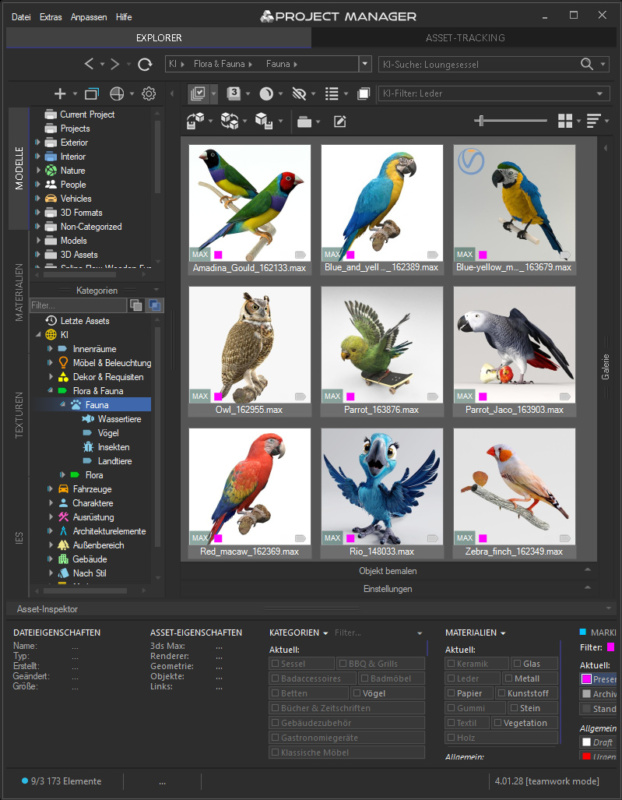
Task: Expand the Vehicles folder in tree
Action: (x=37, y=198)
